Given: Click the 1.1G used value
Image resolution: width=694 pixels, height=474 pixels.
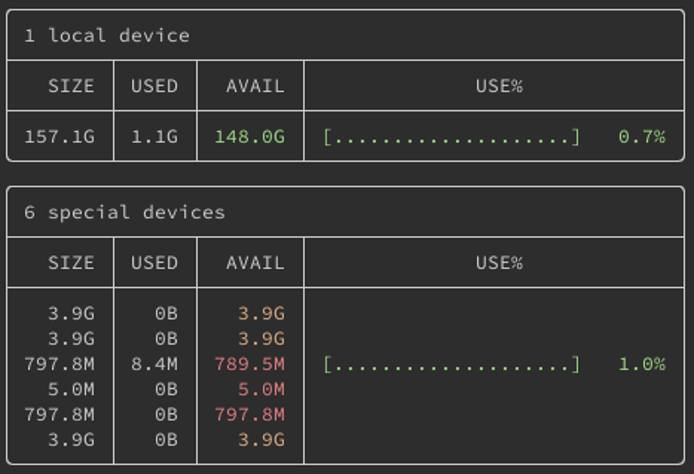Looking at the screenshot, I should click(154, 137).
